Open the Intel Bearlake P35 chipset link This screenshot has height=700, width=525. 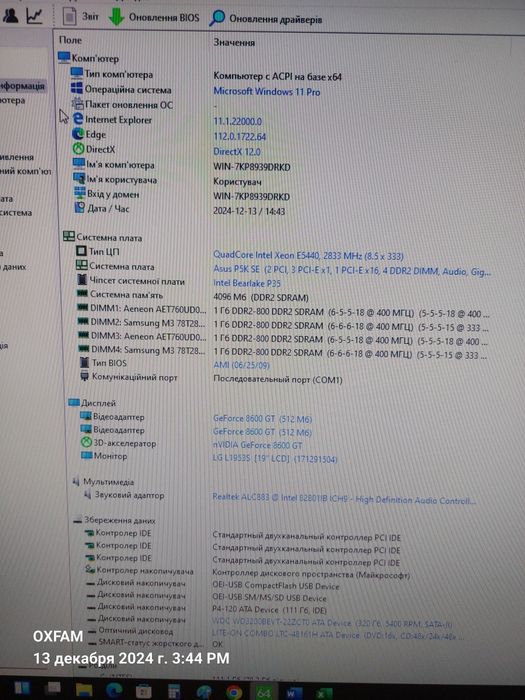click(x=247, y=283)
